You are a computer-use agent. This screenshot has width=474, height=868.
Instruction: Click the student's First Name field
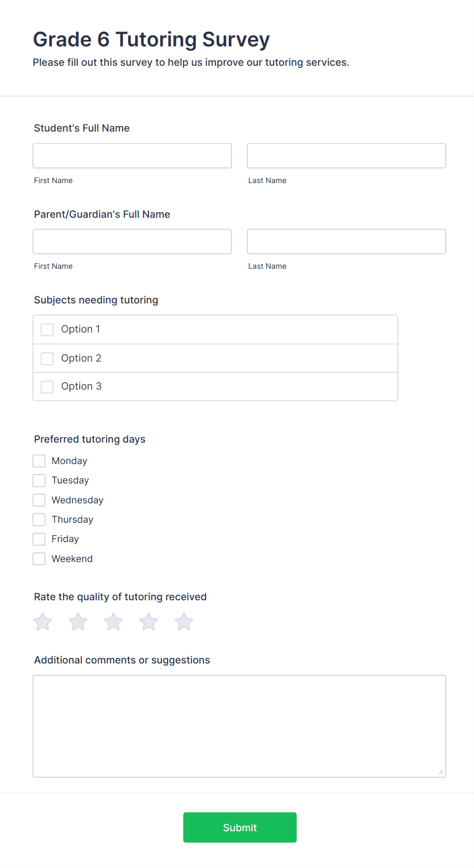(132, 156)
